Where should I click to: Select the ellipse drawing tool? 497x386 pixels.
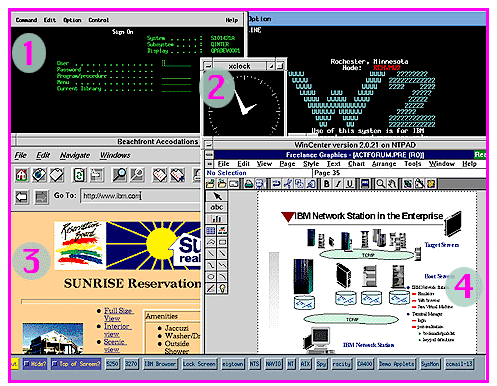(x=211, y=277)
